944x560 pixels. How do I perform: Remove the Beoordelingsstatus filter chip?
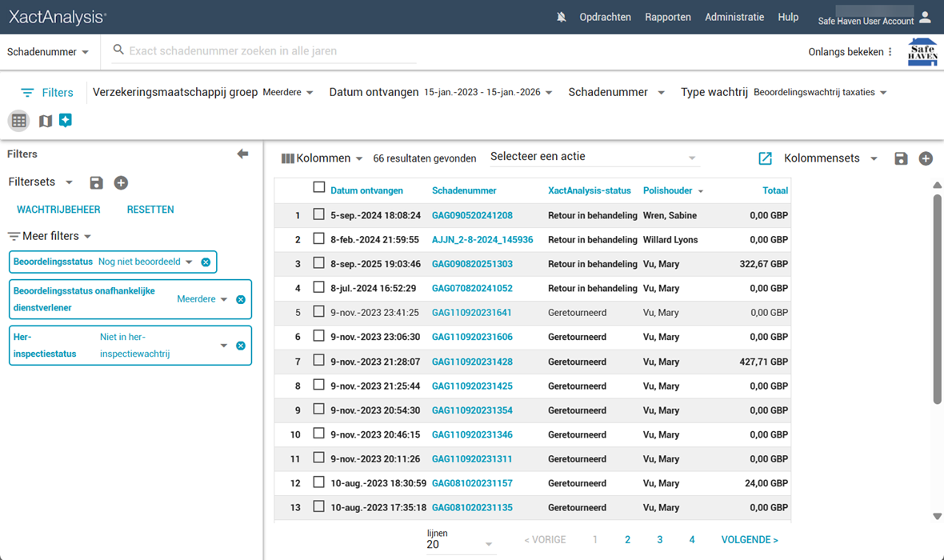(206, 262)
